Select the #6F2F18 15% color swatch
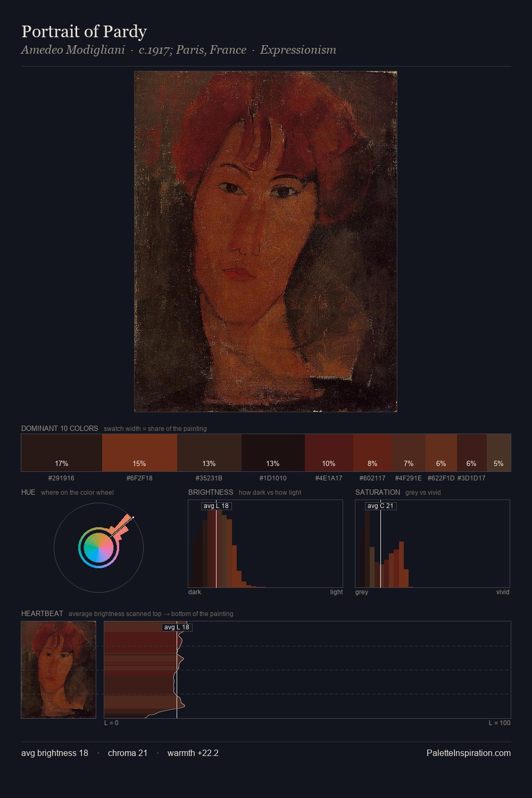Image resolution: width=532 pixels, height=798 pixels. point(139,453)
